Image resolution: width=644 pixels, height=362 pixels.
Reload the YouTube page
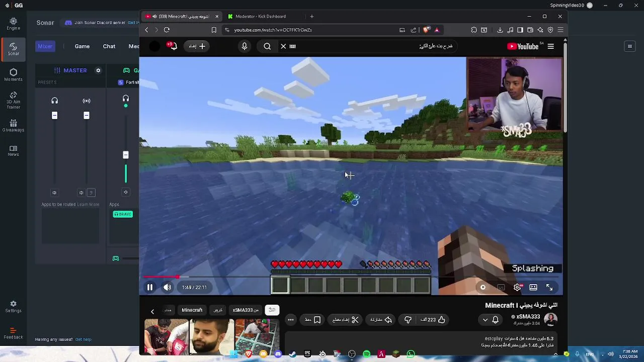167,30
